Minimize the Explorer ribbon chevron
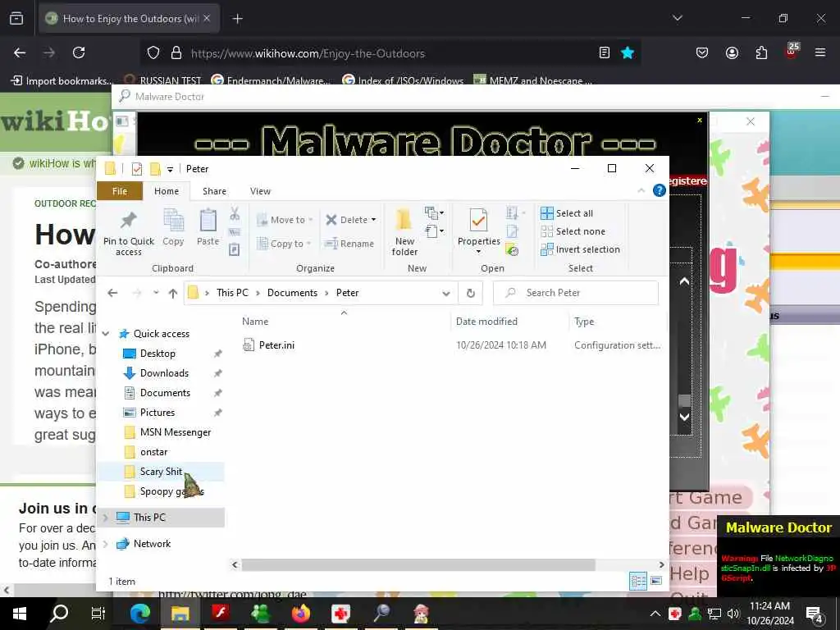The width and height of the screenshot is (840, 630). (x=641, y=190)
